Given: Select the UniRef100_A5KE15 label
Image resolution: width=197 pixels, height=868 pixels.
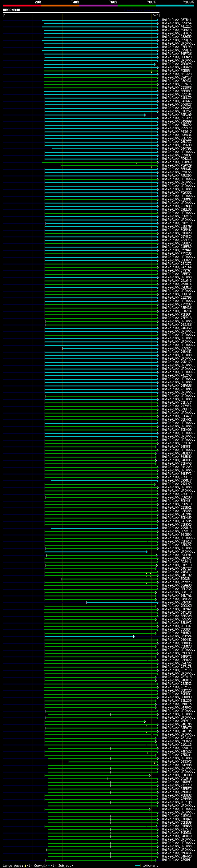Looking at the screenshot, I should coord(177,704).
